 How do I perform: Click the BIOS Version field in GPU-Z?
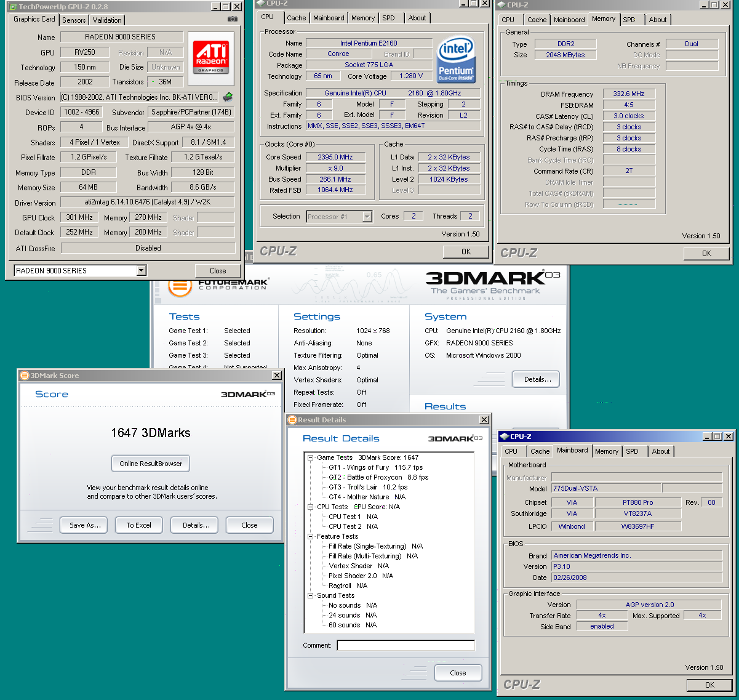(139, 97)
